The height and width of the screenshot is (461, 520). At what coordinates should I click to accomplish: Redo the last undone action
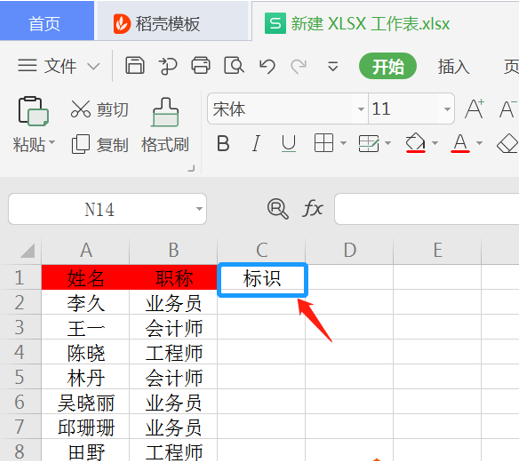[x=298, y=66]
